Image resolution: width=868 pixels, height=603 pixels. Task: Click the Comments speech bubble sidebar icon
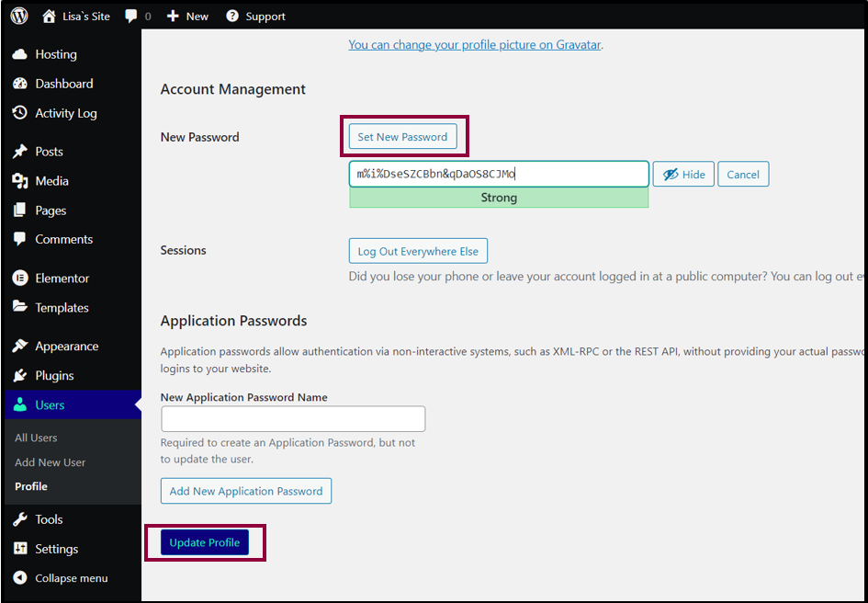[x=20, y=239]
